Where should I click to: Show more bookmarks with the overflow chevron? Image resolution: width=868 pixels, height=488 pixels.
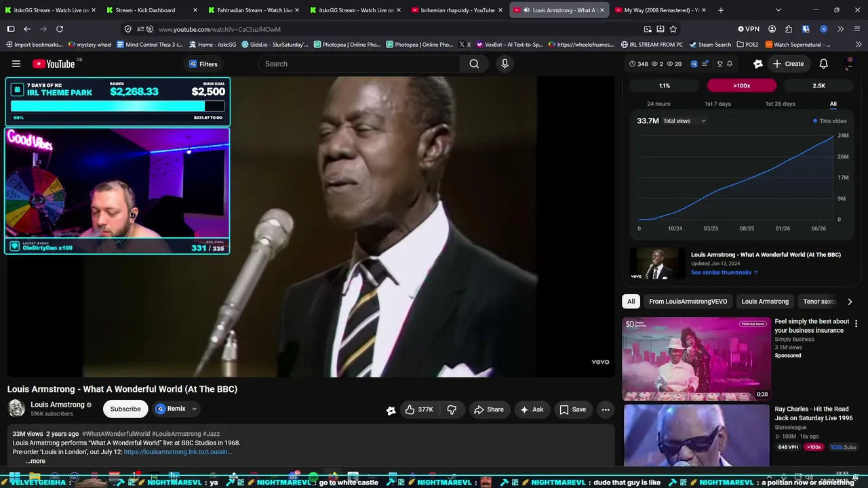click(x=859, y=45)
